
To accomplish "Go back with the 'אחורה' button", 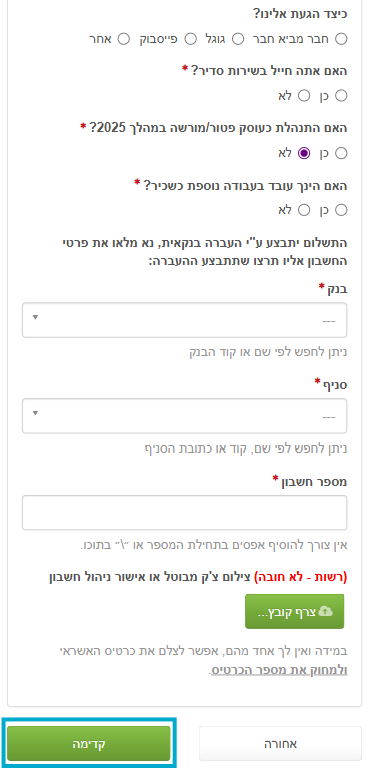I will point(280,743).
